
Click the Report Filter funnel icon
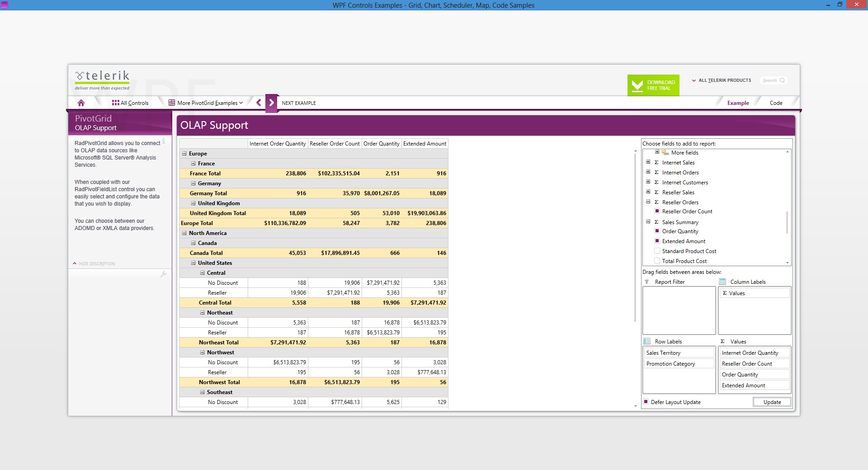point(646,282)
